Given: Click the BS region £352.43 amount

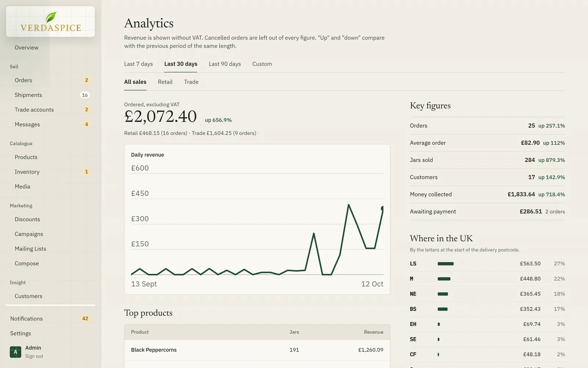Looking at the screenshot, I should click(530, 309).
